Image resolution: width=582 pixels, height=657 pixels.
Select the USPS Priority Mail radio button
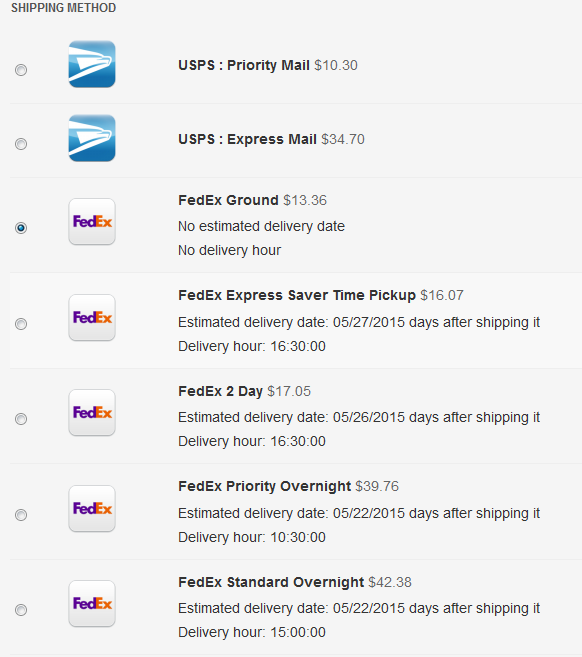tap(21, 70)
